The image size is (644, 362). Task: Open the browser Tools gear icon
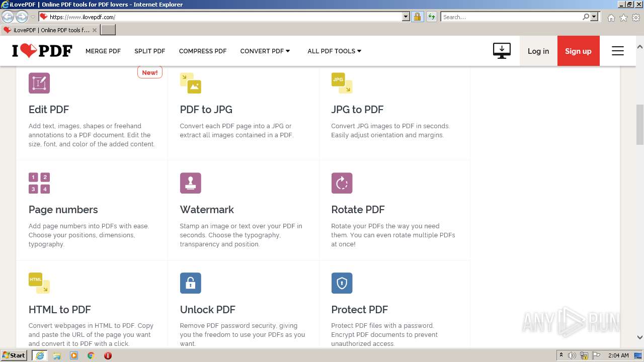pos(636,18)
